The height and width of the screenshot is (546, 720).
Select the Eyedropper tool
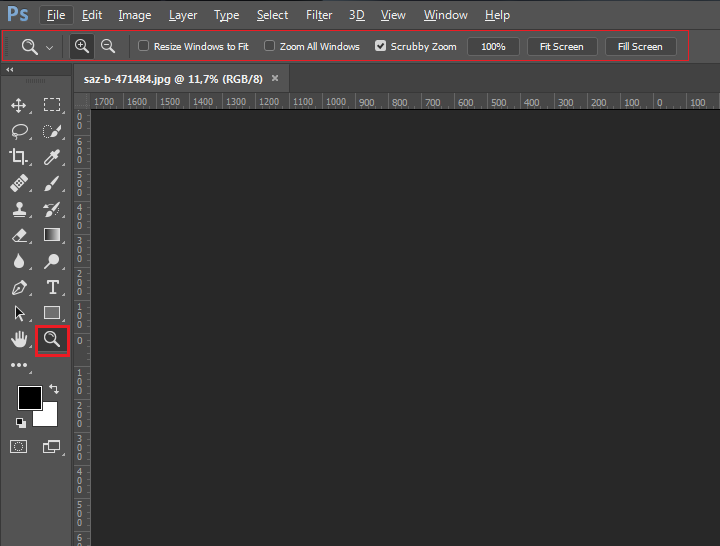click(x=52, y=157)
